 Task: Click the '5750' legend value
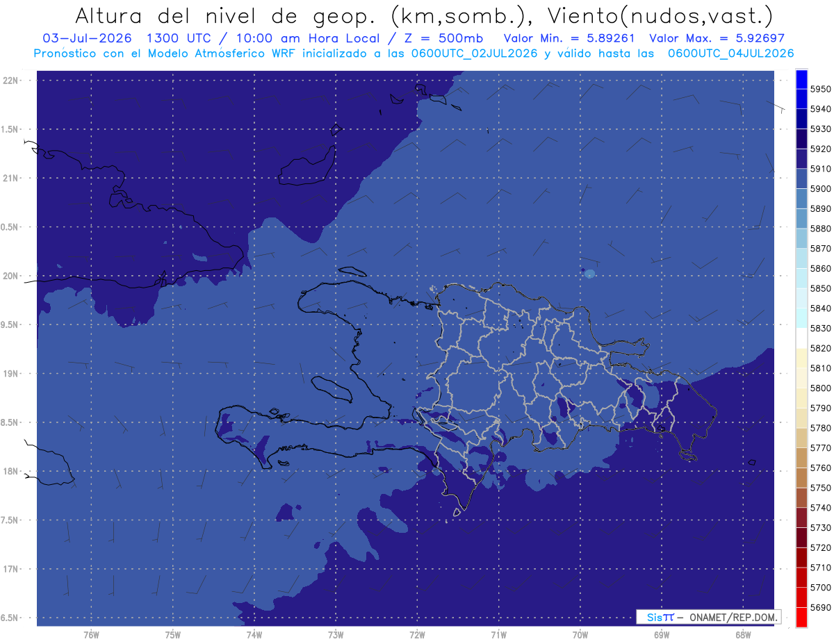[820, 488]
